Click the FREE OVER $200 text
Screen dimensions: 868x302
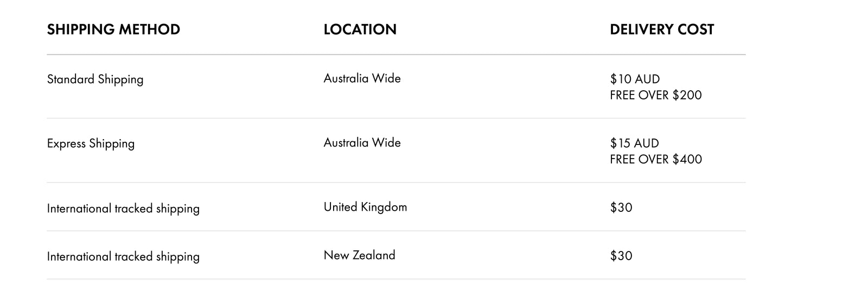click(x=656, y=95)
